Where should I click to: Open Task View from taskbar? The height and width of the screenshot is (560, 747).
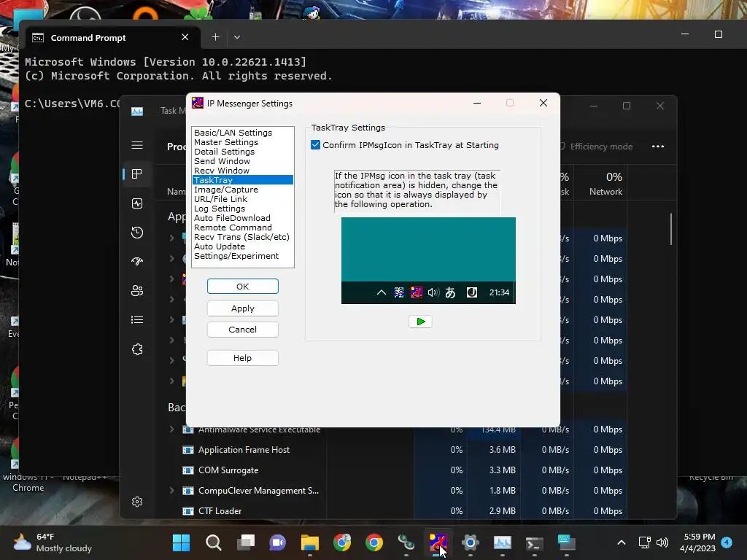tap(246, 542)
